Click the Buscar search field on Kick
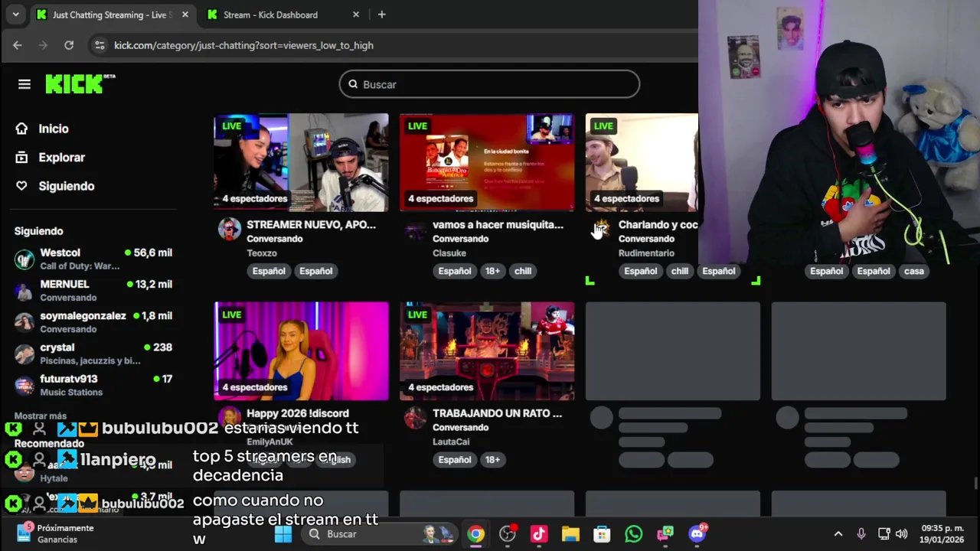Image resolution: width=980 pixels, height=551 pixels. [489, 84]
